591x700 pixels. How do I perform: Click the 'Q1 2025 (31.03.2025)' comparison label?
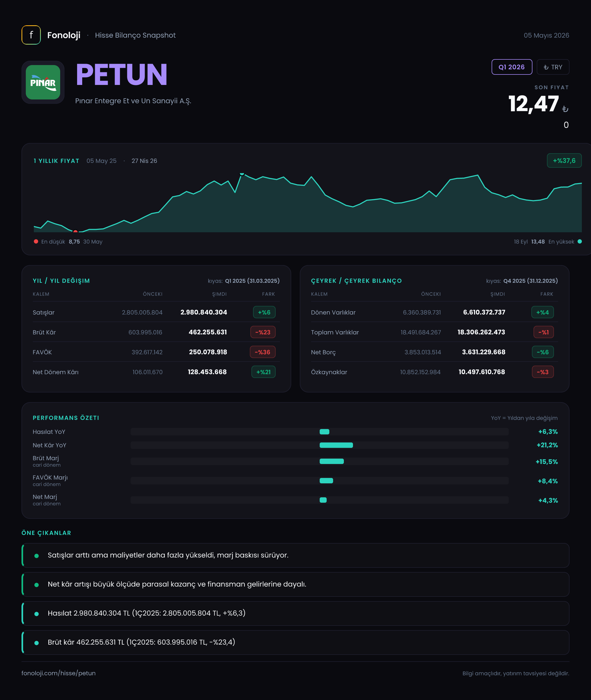pos(252,281)
